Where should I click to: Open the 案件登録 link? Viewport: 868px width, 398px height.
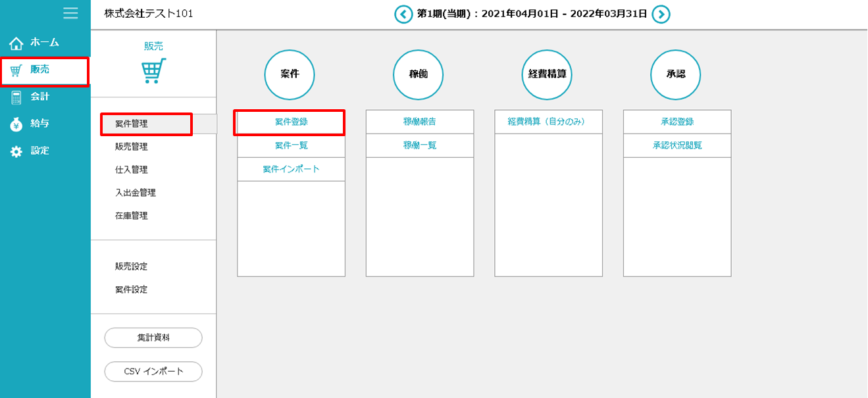[x=291, y=122]
